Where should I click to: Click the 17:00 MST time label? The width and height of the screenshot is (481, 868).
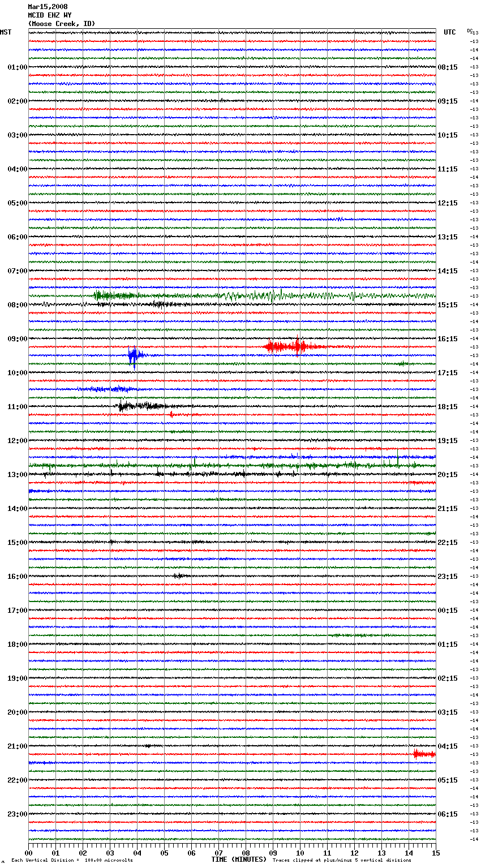point(17,611)
